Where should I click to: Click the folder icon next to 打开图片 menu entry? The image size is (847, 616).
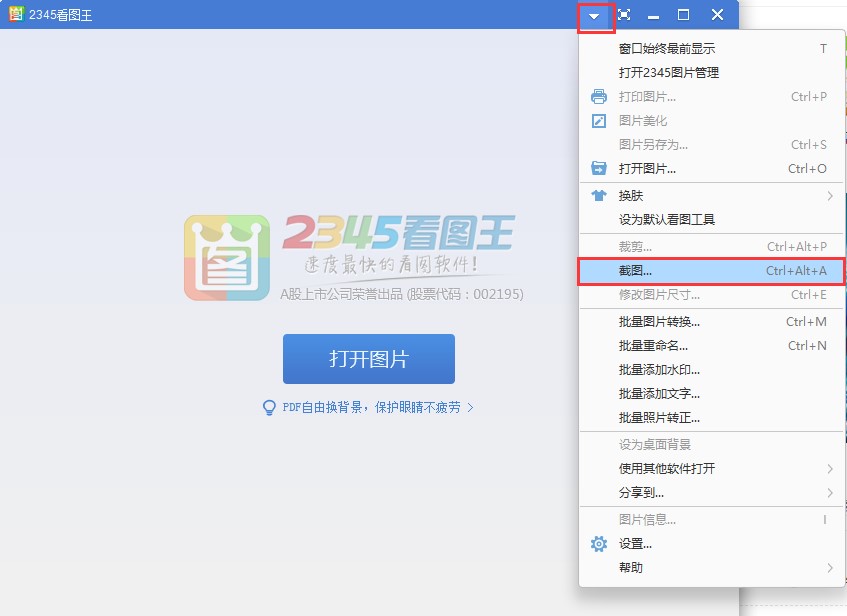[x=601, y=169]
